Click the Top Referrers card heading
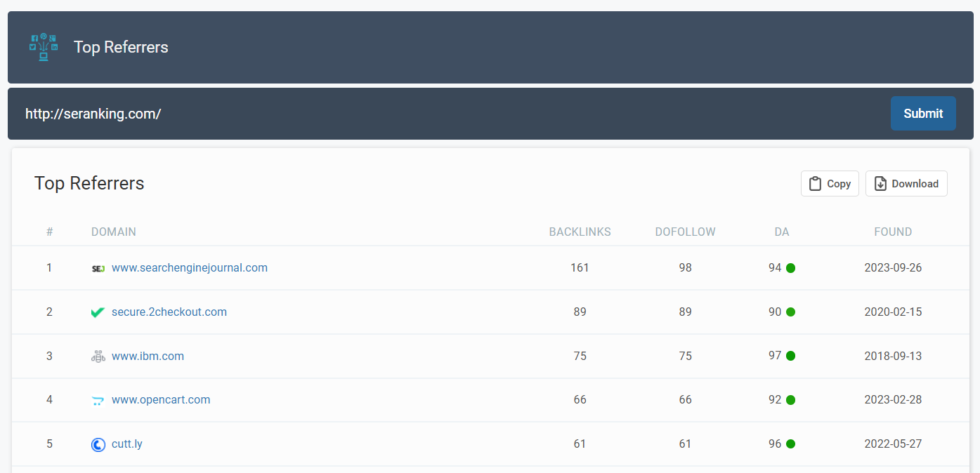 (x=89, y=183)
